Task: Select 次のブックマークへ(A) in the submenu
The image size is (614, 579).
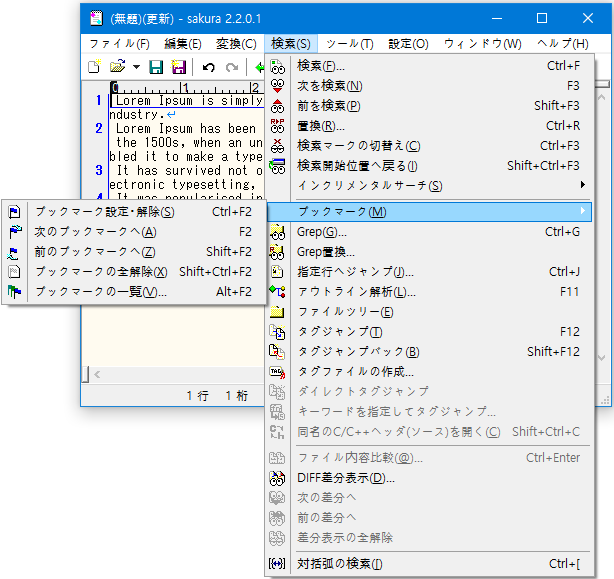Action: (134, 232)
